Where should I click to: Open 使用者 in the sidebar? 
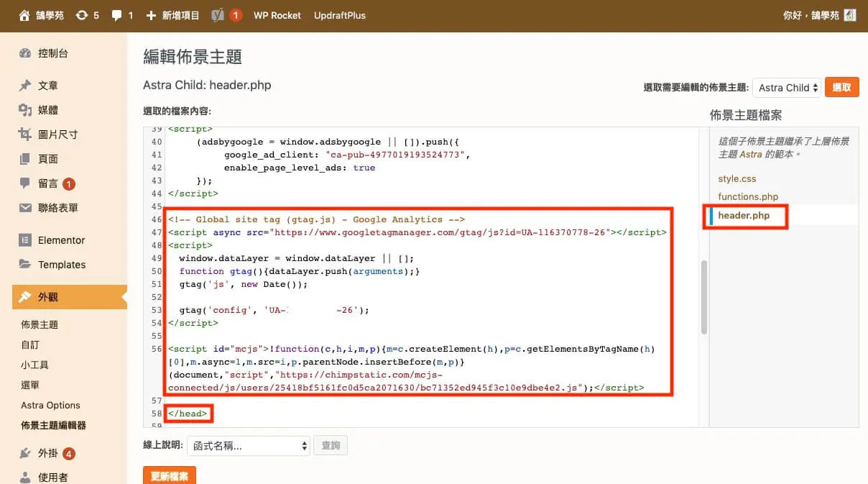(53, 477)
